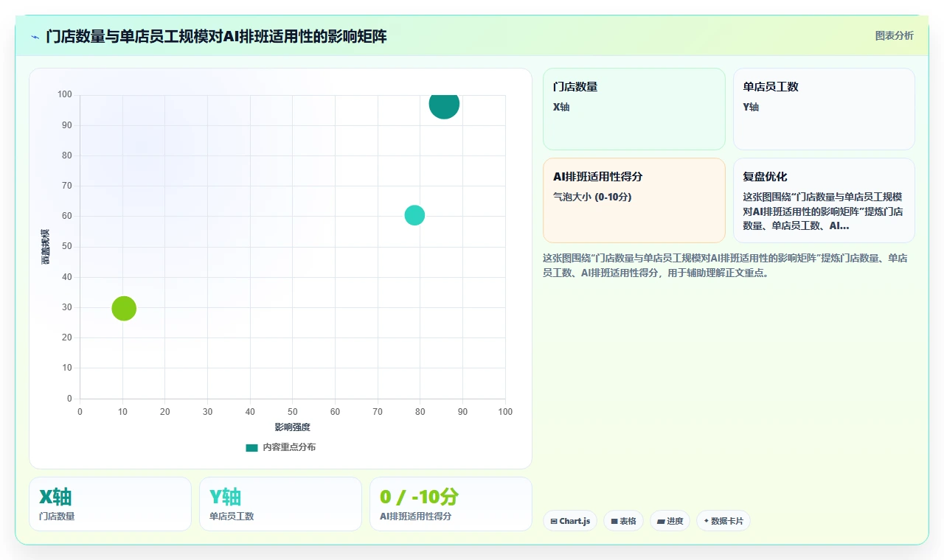Click the 0 / -10分 stat card
The width and height of the screenshot is (944, 560).
451,504
